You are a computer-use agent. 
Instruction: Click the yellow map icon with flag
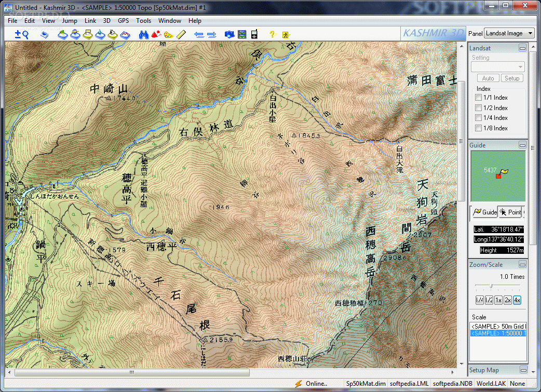point(88,34)
